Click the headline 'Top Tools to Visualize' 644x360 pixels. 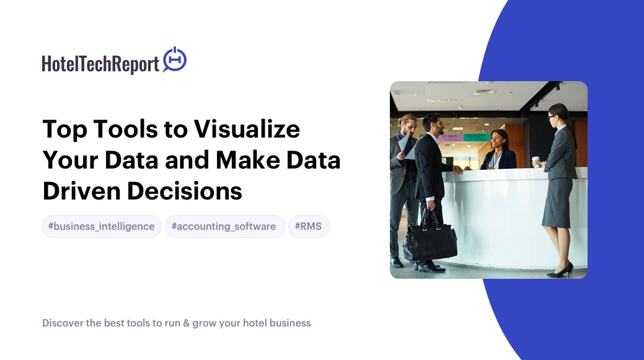[x=171, y=129]
